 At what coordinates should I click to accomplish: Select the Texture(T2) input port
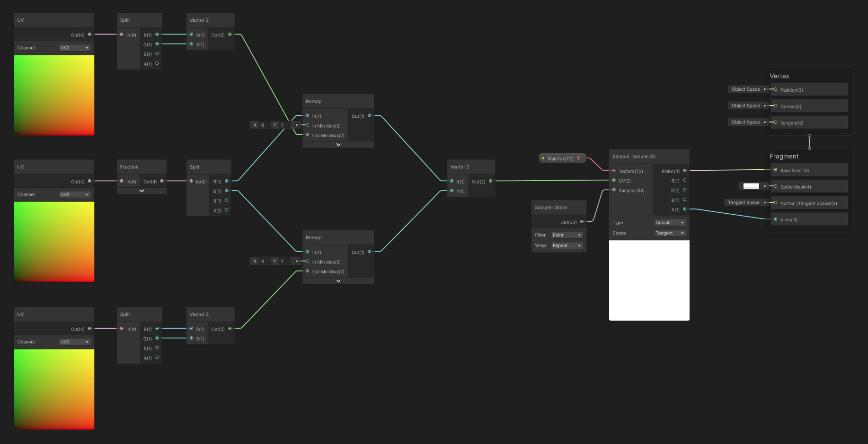[x=613, y=171]
